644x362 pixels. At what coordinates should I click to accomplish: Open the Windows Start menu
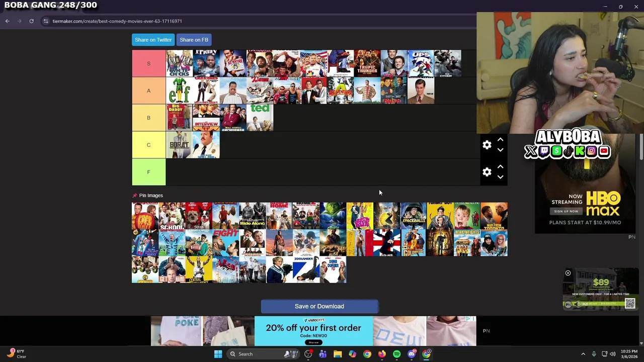point(218,354)
